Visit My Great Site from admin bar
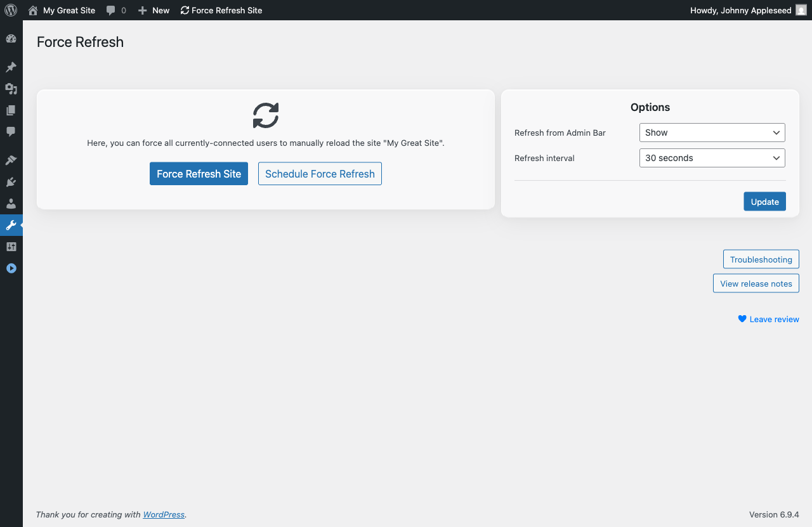This screenshot has width=812, height=527. [62, 10]
